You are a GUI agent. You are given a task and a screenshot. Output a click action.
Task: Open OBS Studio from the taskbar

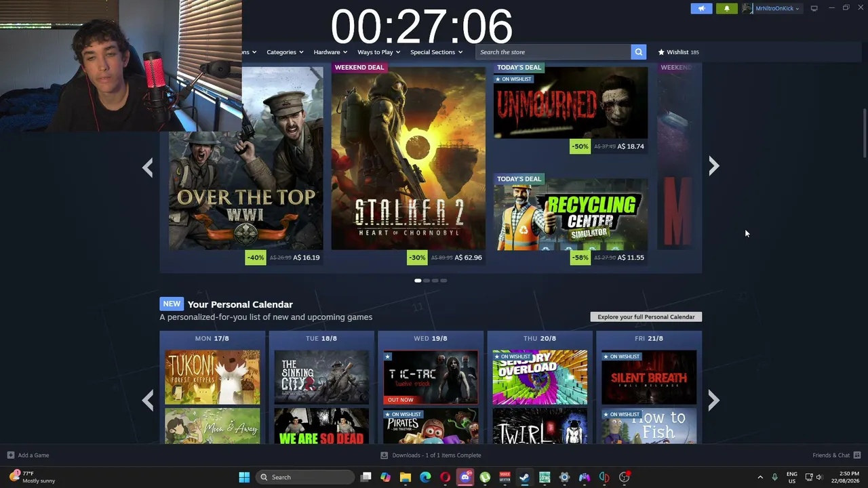[624, 477]
